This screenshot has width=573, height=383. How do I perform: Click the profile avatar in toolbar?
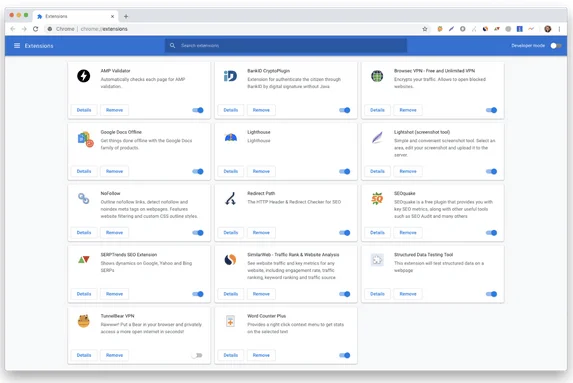(547, 29)
